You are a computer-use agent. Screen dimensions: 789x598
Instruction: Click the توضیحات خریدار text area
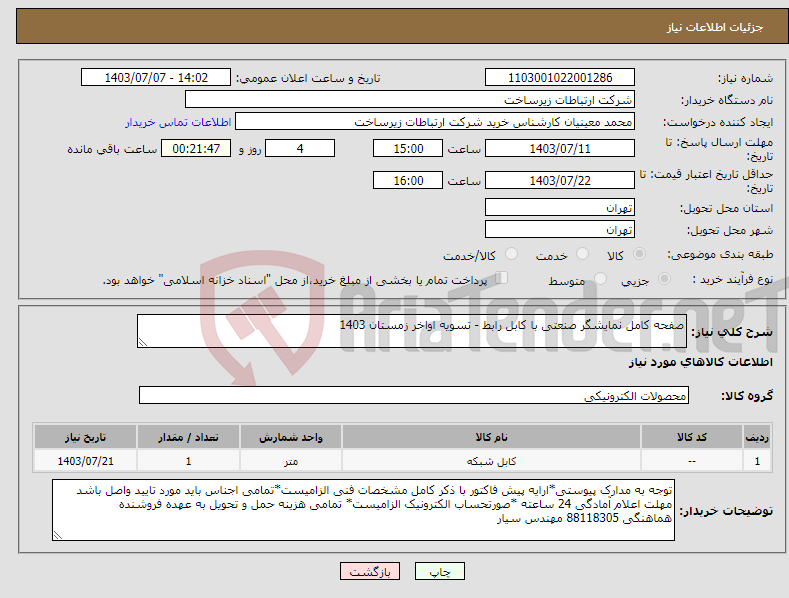coord(363,510)
